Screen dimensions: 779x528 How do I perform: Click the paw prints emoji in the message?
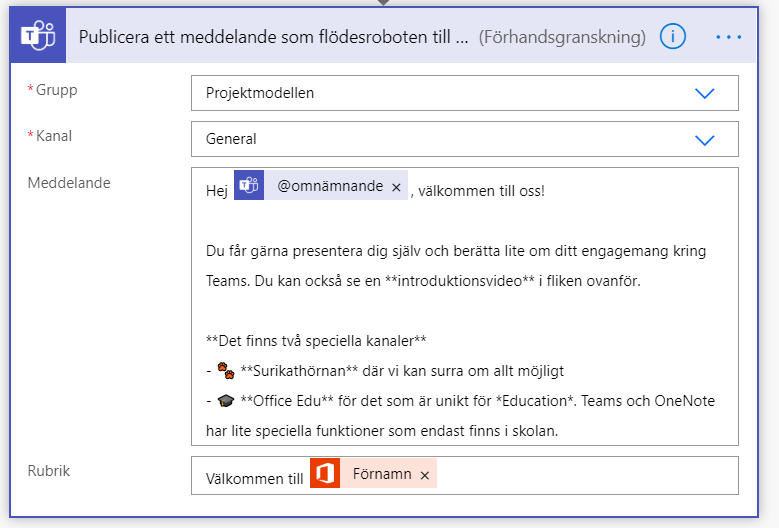click(x=226, y=371)
